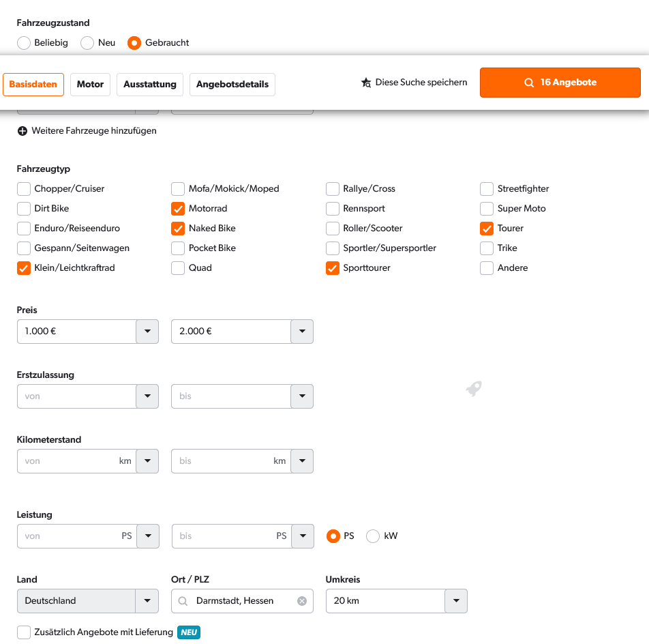The image size is (649, 644).
Task: Click the Kilometerstand 'von' input field
Action: pos(68,461)
